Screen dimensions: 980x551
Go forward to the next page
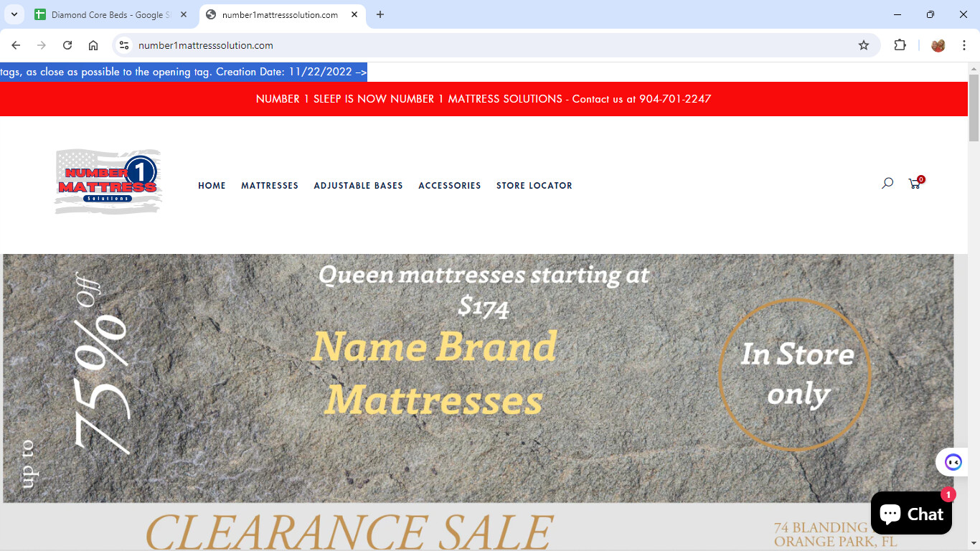42,45
